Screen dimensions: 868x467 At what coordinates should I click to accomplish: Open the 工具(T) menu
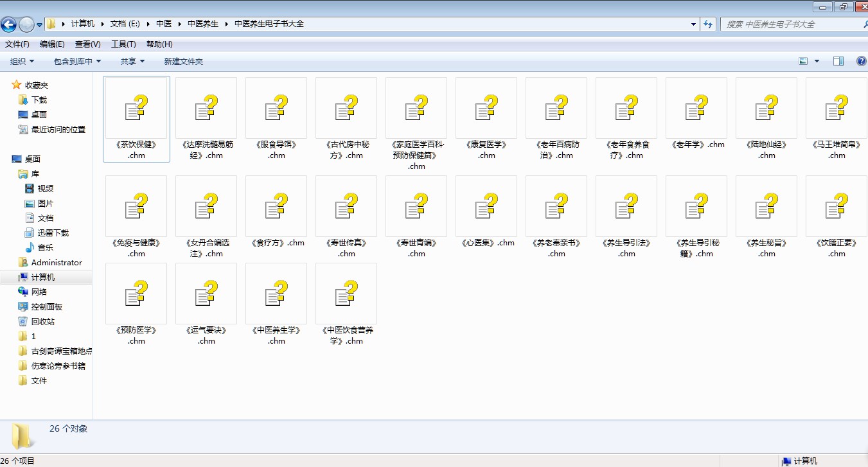coord(123,44)
